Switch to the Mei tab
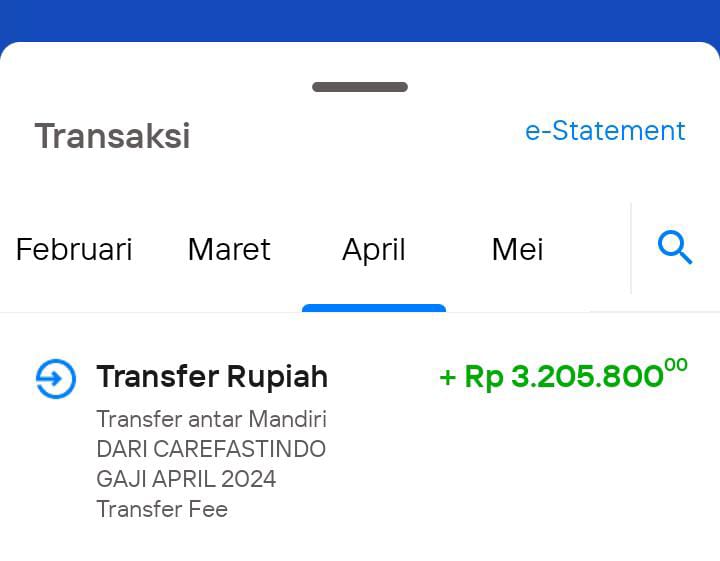720x561 pixels. point(518,249)
